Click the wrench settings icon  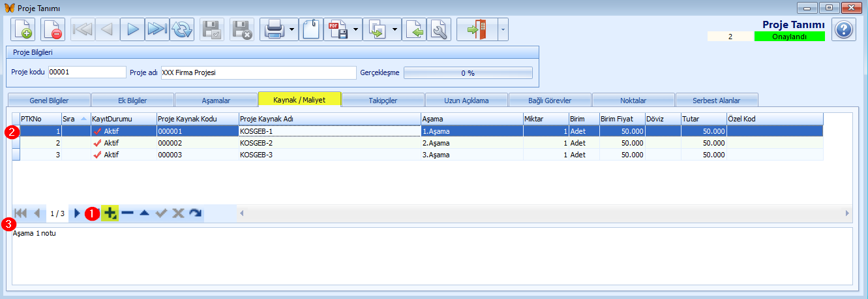440,29
